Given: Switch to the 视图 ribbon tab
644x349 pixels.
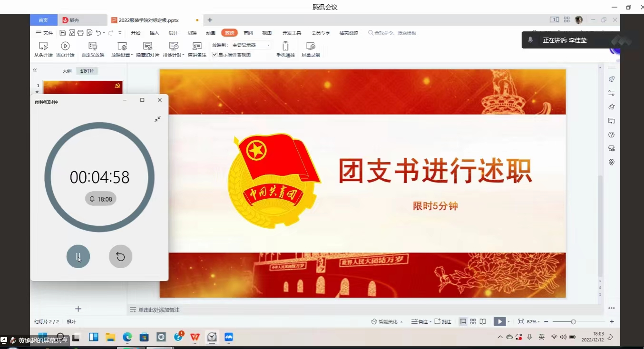Looking at the screenshot, I should [x=267, y=33].
